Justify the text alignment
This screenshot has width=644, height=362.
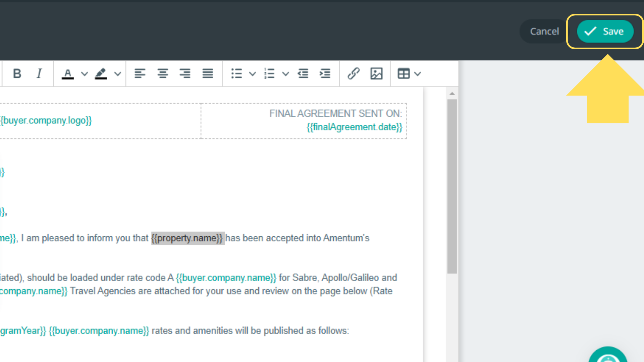[x=208, y=73]
